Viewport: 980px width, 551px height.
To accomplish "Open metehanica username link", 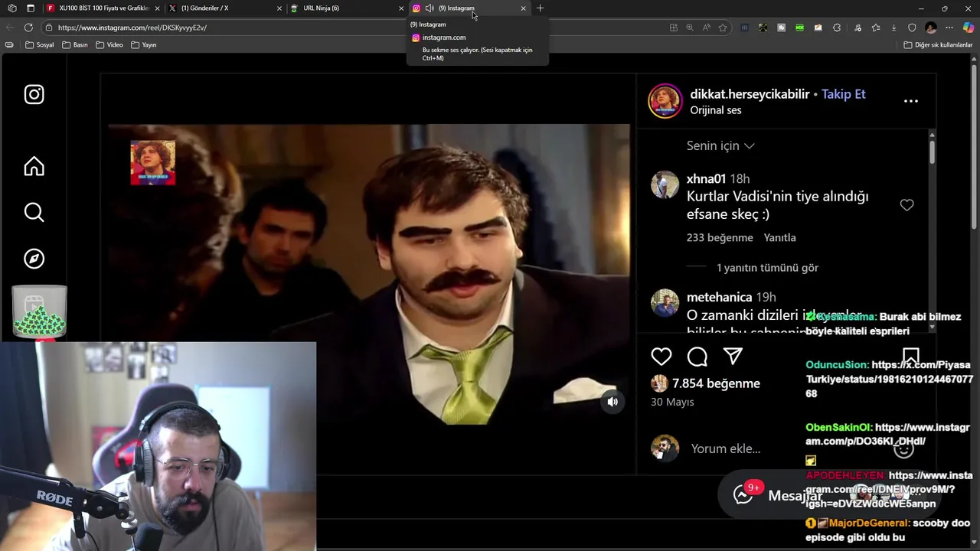I will pos(719,297).
